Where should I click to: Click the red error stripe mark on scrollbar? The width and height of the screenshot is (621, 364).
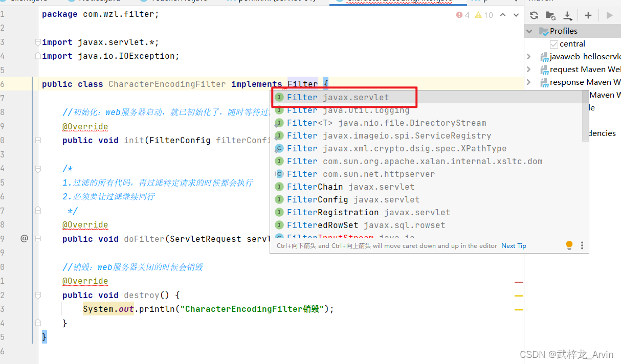point(519,282)
